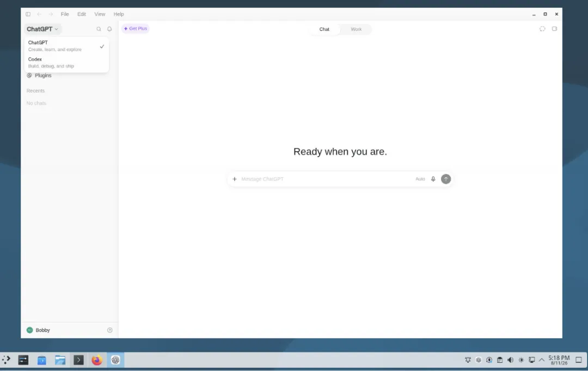588x371 pixels.
Task: Open the Auto model selector
Action: [420, 179]
